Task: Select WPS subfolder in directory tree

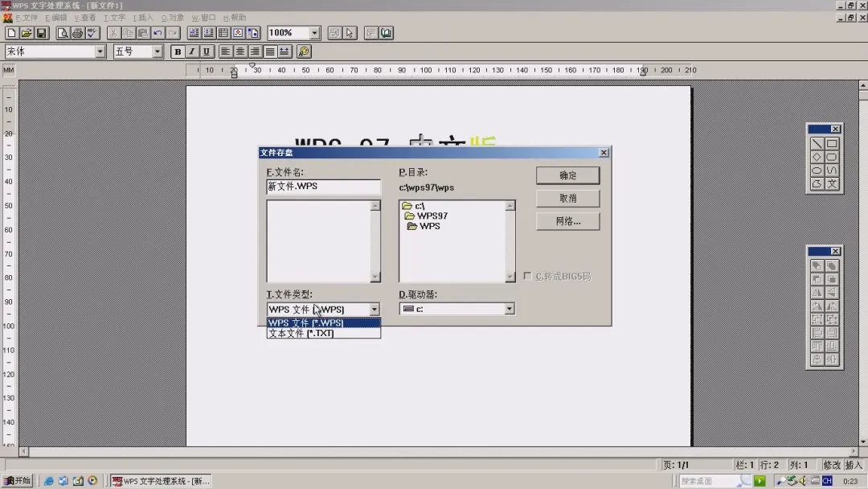Action: tap(424, 226)
